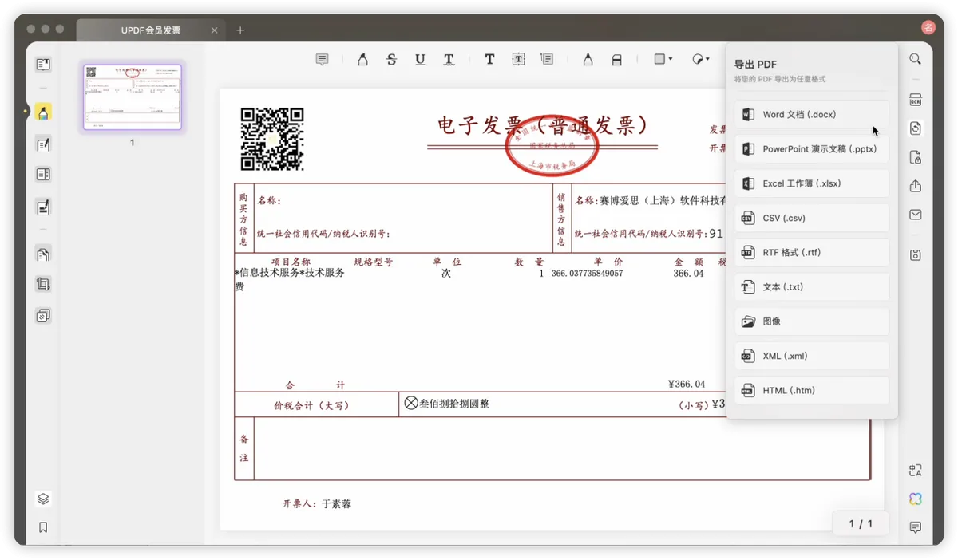Open Reader mode in left sidebar
The width and height of the screenshot is (958, 560).
(x=43, y=65)
